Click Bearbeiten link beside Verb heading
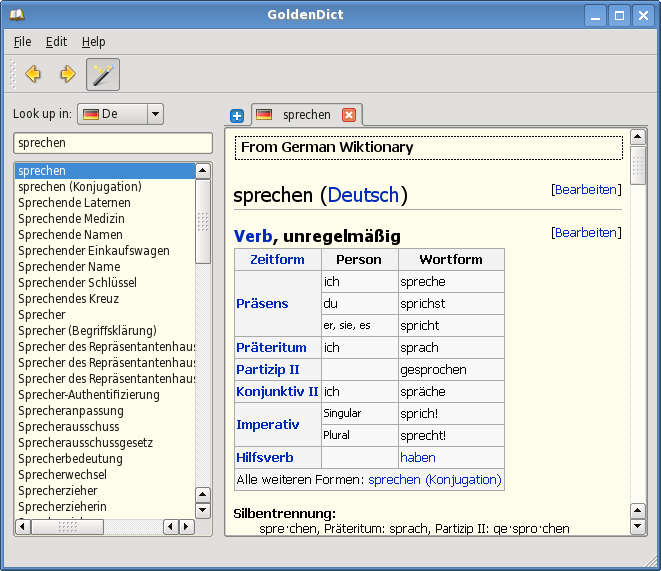The height and width of the screenshot is (571, 661). click(x=587, y=233)
